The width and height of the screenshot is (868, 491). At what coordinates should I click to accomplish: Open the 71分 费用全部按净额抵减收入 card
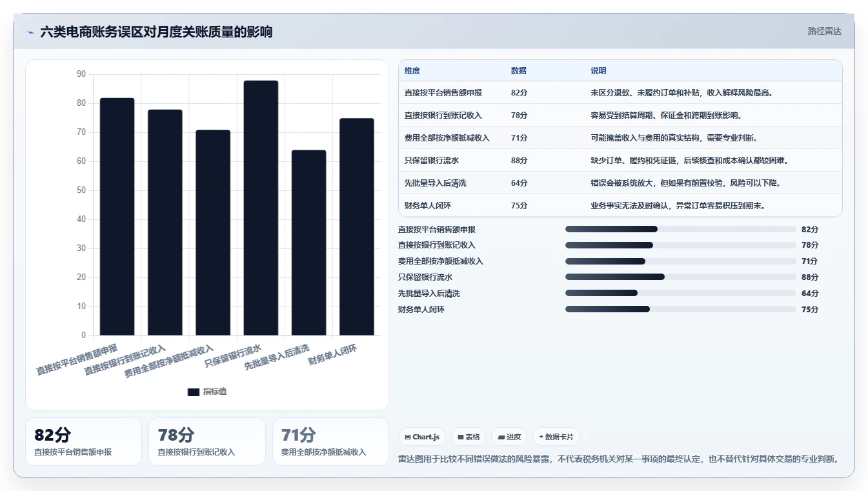[330, 442]
